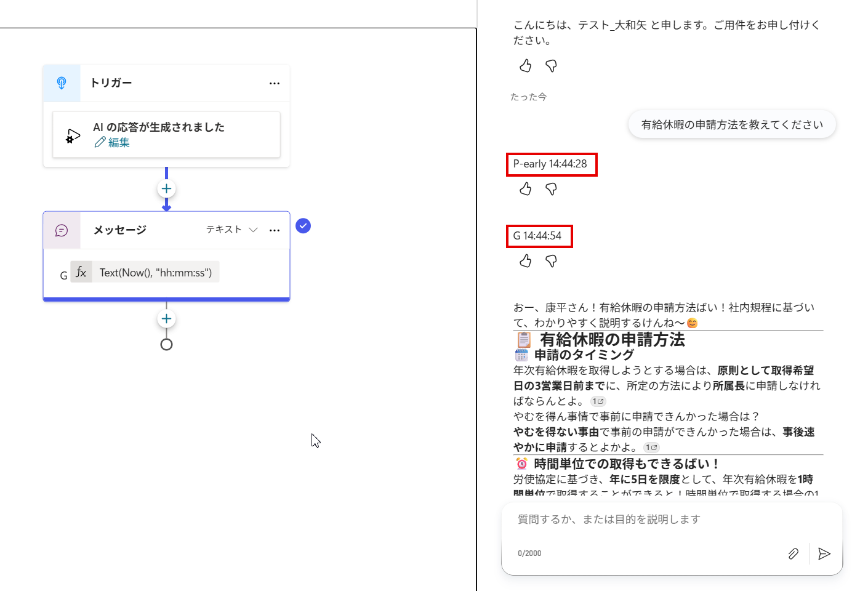Image resolution: width=868 pixels, height=591 pixels.
Task: Add a node below the Message node
Action: point(166,318)
